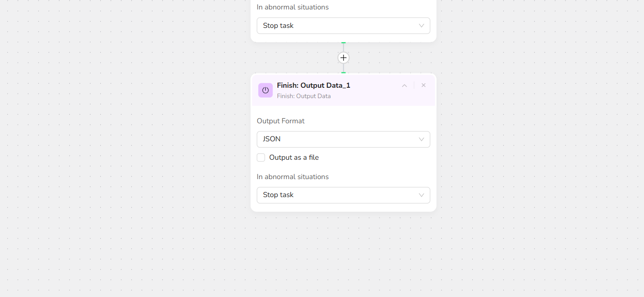The width and height of the screenshot is (644, 297).
Task: Click the purple power icon on Finish node
Action: [x=265, y=90]
